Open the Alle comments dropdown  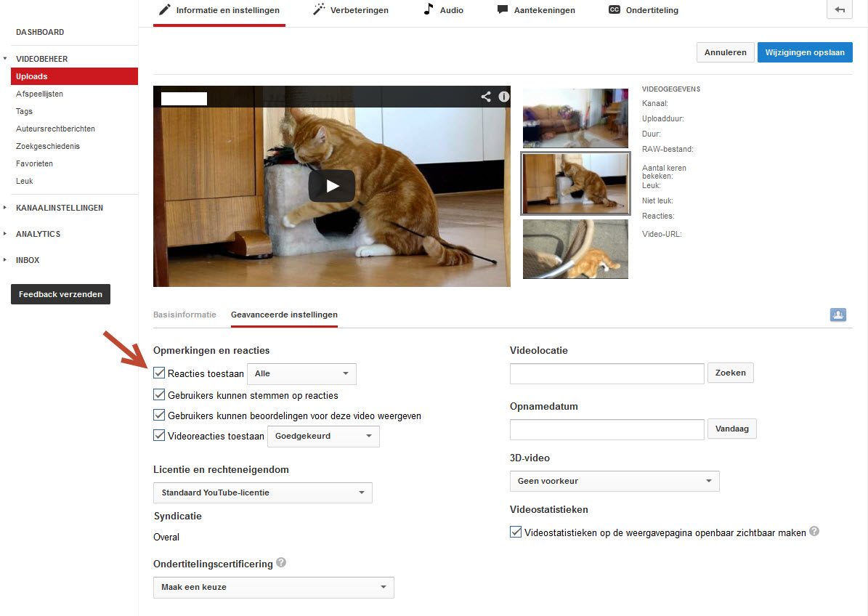click(301, 374)
